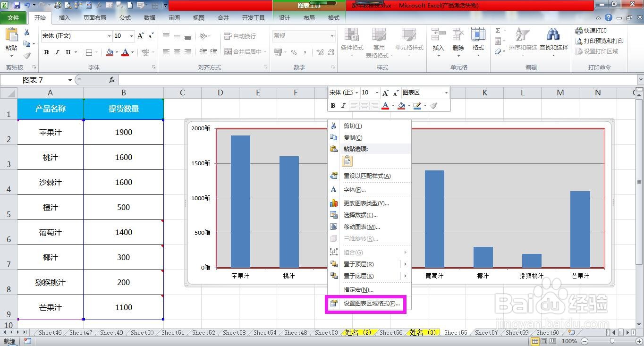Switch to sheet tab 姓名 (2)
Viewport: 644px width, 346px height.
pyautogui.click(x=358, y=332)
